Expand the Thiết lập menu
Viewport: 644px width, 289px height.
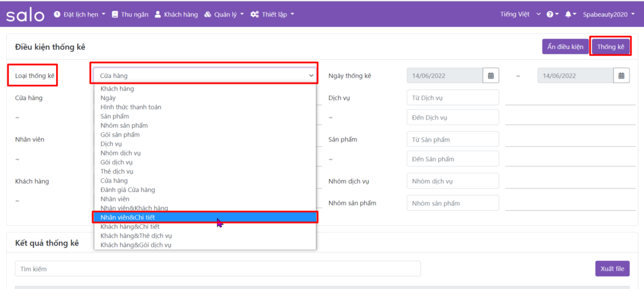point(272,14)
